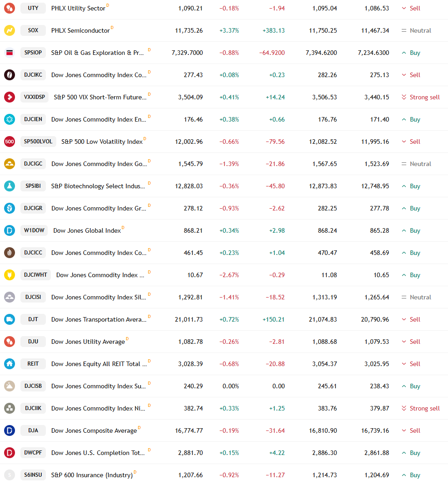Open the PHLX Utility Sector index link

(78, 8)
